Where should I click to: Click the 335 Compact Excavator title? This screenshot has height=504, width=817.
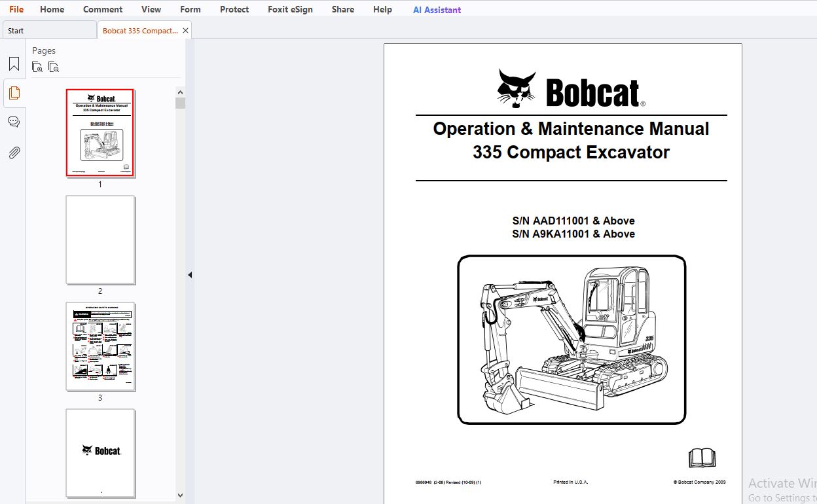point(571,152)
